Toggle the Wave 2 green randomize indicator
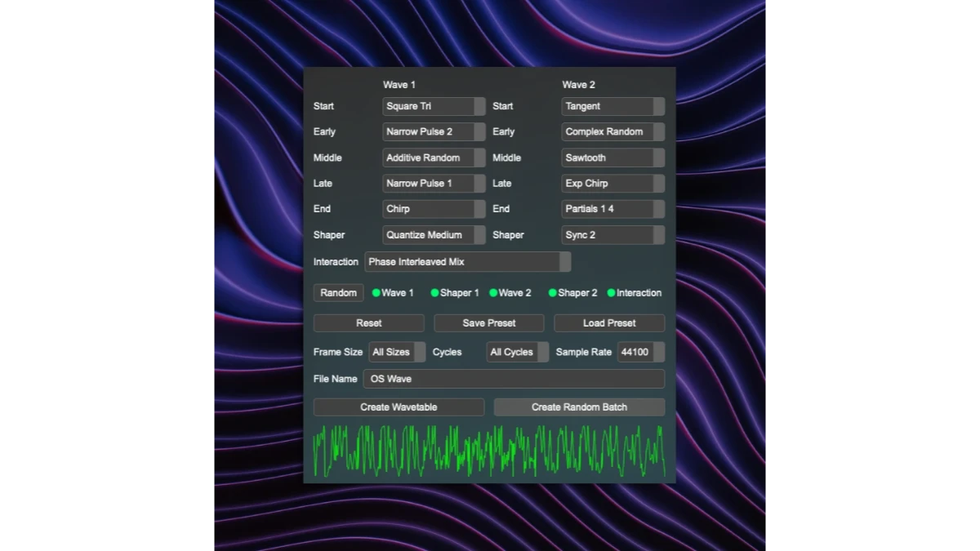980x551 pixels. 493,293
